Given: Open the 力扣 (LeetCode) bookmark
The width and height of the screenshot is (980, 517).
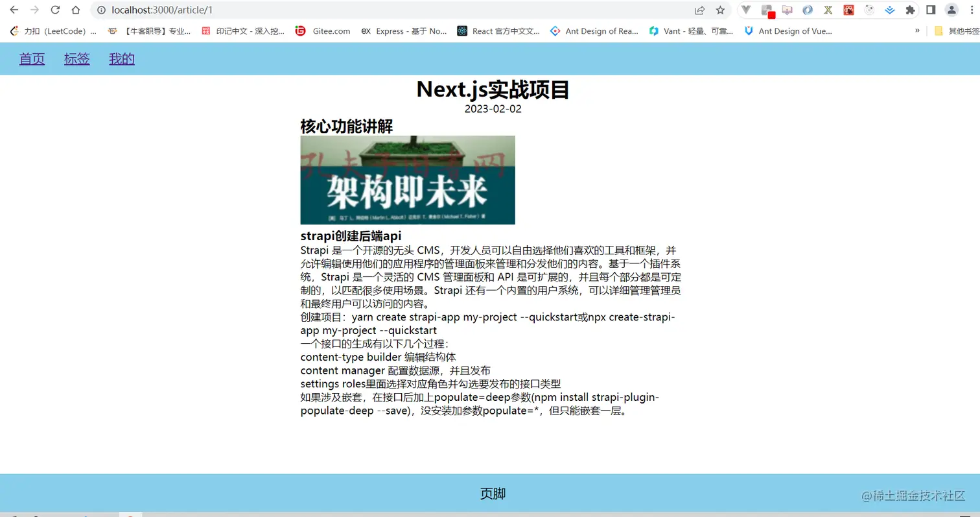Looking at the screenshot, I should tap(53, 30).
